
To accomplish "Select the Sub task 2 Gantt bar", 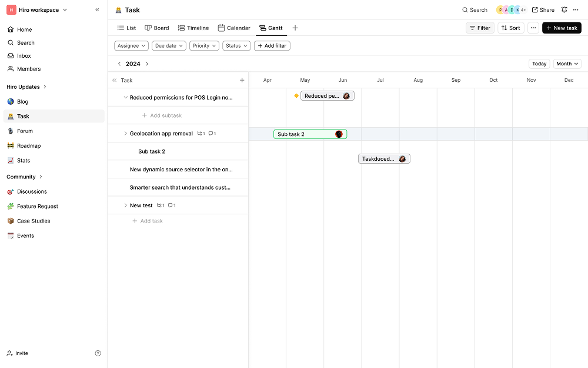I will click(x=310, y=134).
